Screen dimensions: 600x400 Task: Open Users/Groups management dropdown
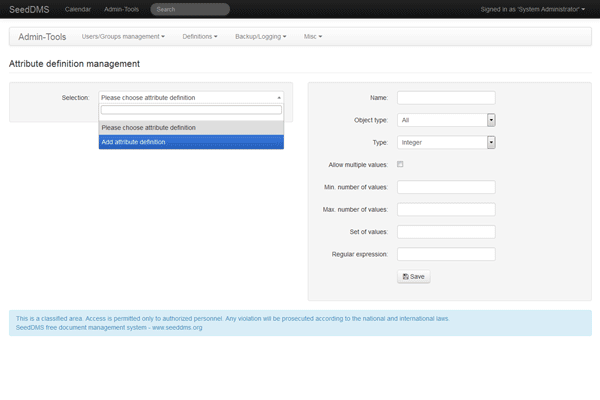coord(122,36)
